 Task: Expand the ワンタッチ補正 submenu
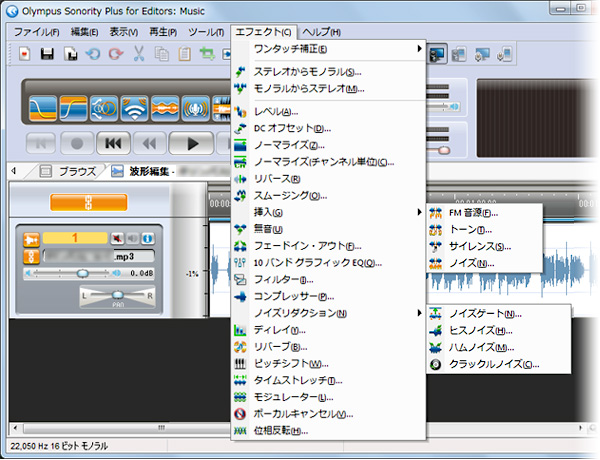click(329, 49)
